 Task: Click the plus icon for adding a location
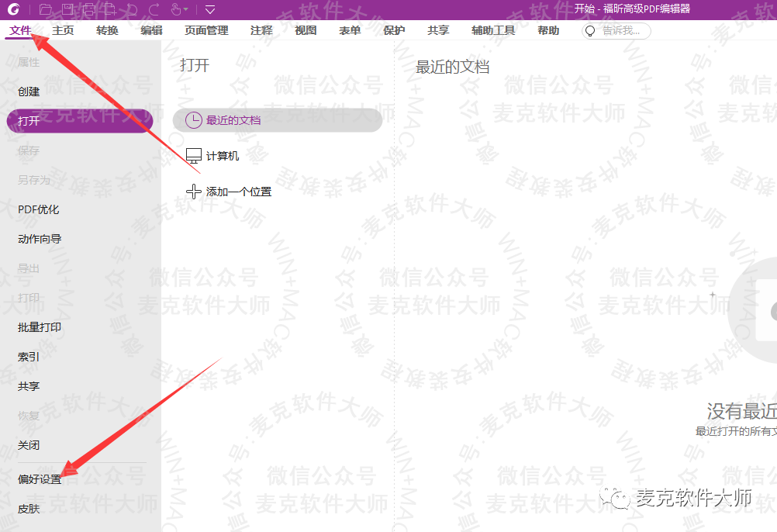[x=193, y=192]
